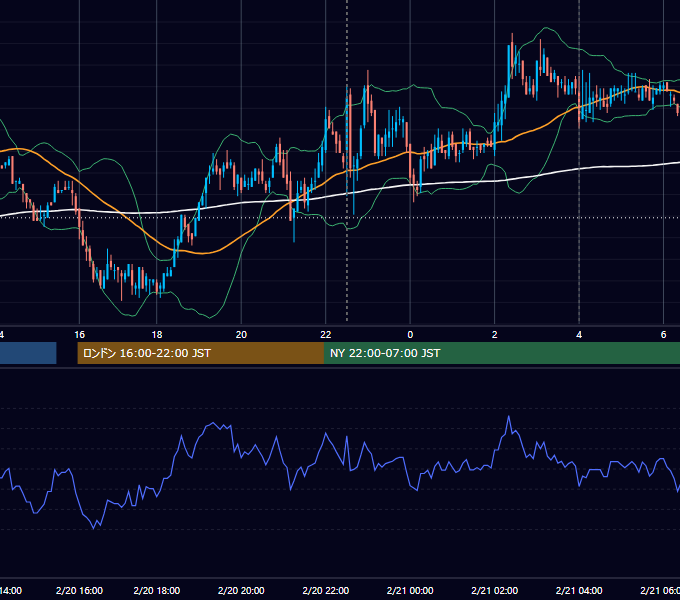Click the '22' hour tick on price chart axis
This screenshot has height=600, width=680.
[326, 335]
